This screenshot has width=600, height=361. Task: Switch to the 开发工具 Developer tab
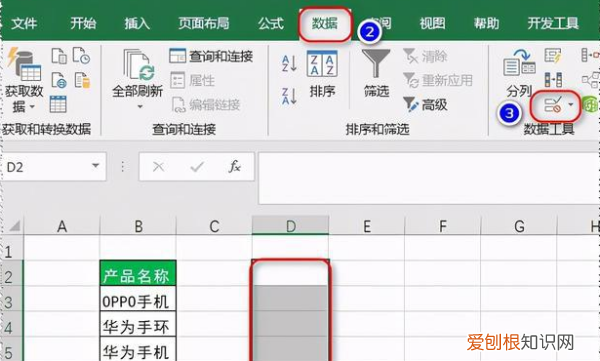pos(553,23)
